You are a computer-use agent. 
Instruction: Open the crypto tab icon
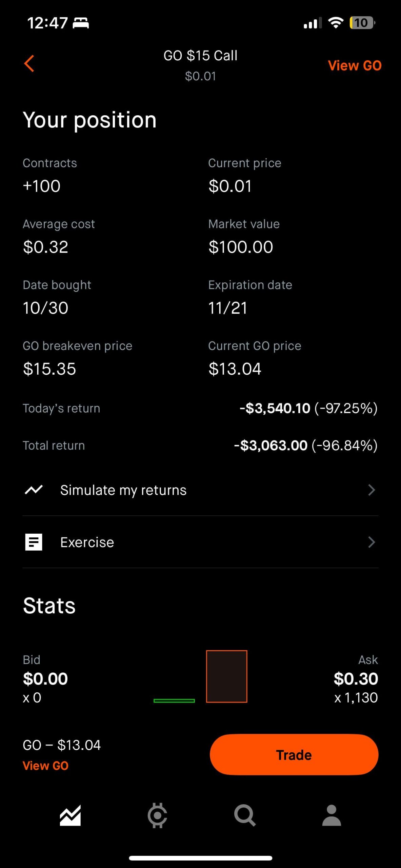pyautogui.click(x=157, y=815)
